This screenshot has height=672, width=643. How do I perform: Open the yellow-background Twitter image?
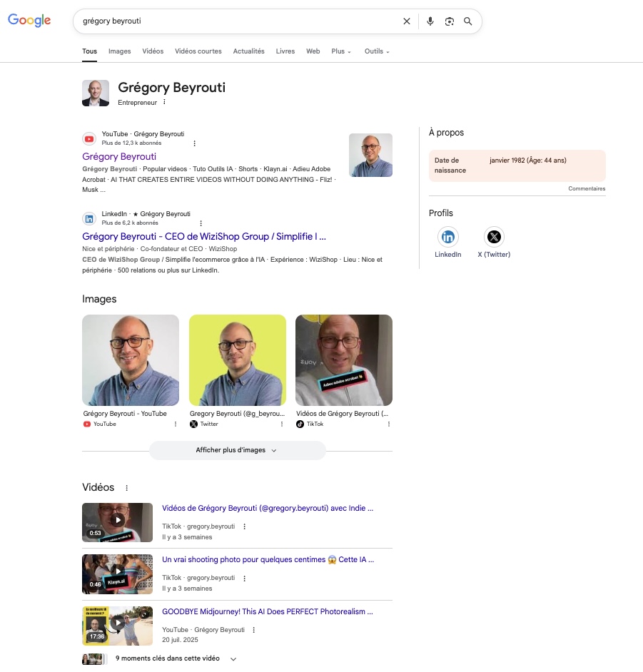[238, 360]
